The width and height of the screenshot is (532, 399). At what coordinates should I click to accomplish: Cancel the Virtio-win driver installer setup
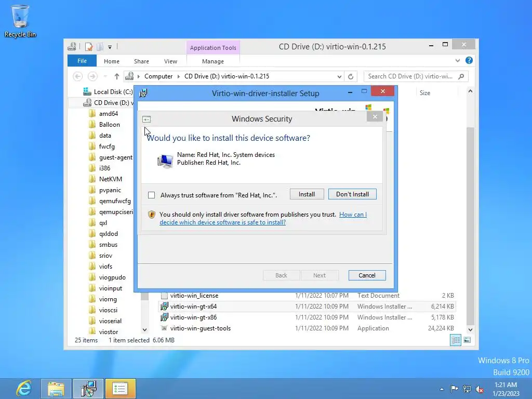point(367,275)
